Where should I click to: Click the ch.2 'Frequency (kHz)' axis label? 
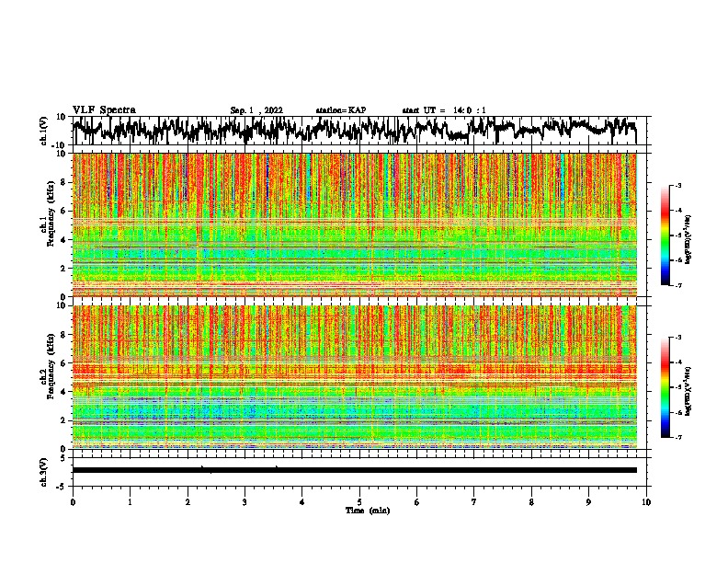coord(51,366)
